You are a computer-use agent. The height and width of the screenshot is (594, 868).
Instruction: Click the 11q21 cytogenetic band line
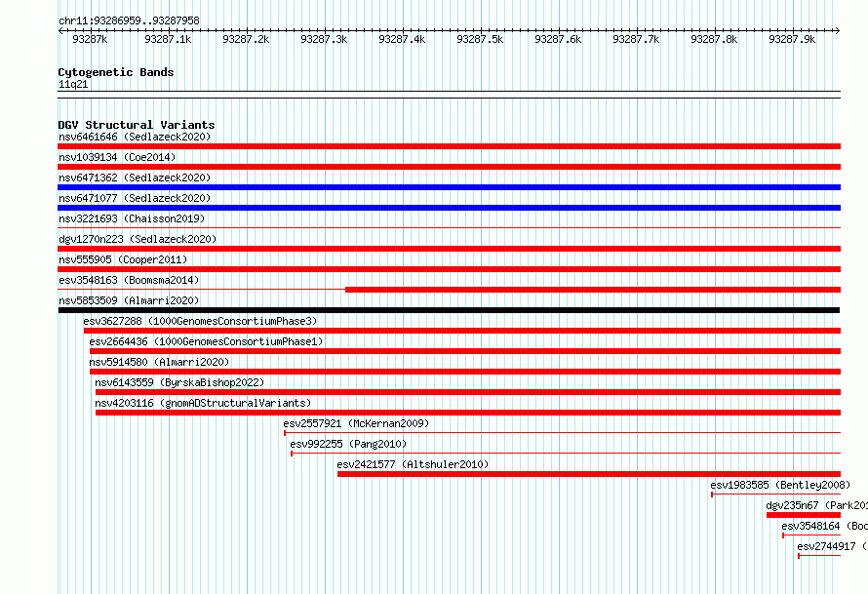pos(449,95)
